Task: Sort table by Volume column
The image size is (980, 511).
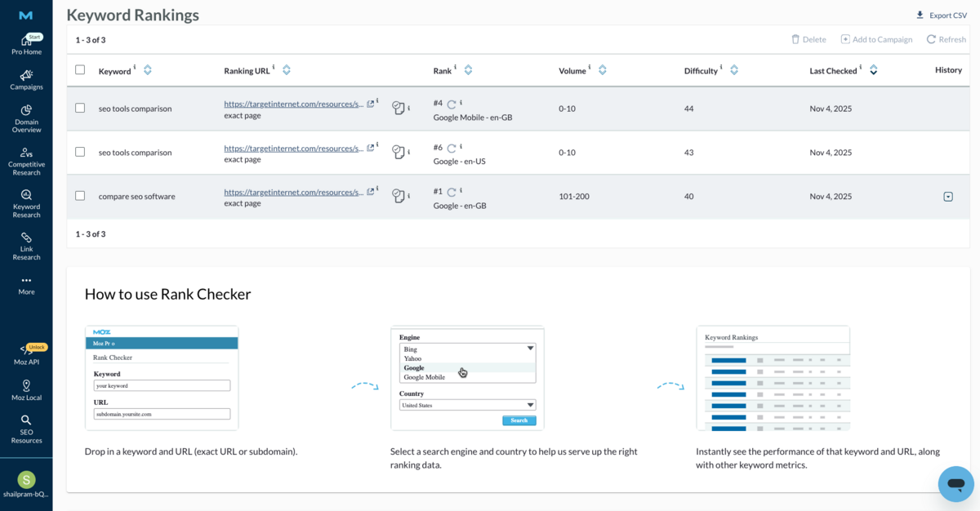Action: click(603, 70)
